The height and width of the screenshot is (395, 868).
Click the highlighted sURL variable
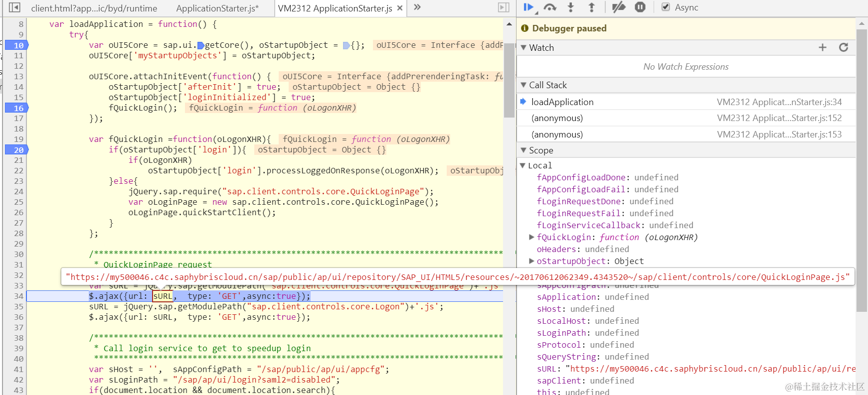tap(163, 296)
